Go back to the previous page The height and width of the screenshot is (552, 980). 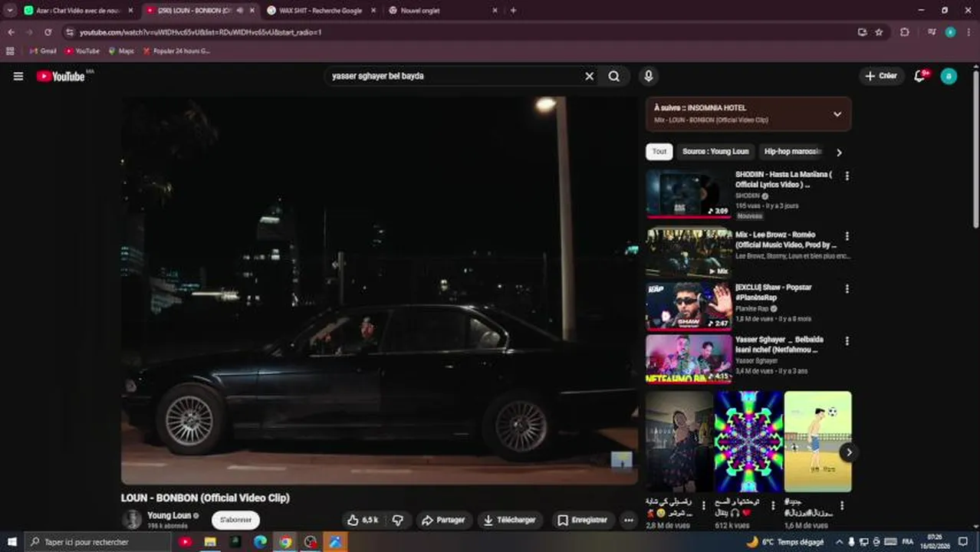11,32
